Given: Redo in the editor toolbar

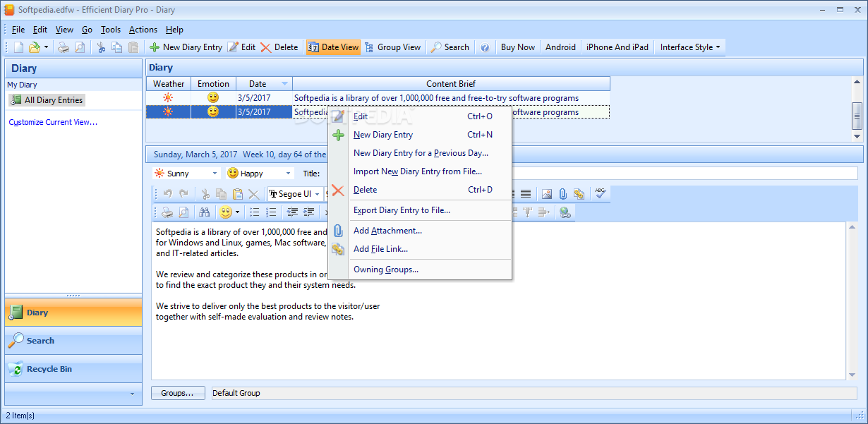Looking at the screenshot, I should 183,194.
